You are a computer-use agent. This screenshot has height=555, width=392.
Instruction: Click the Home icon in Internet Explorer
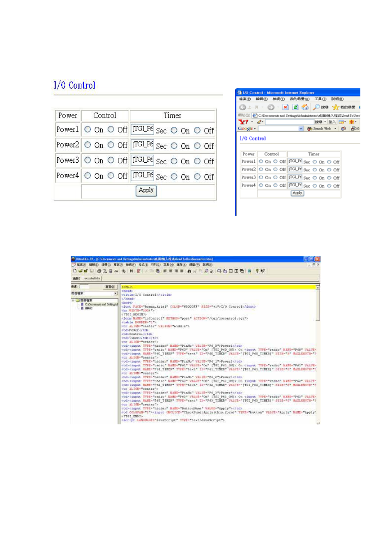tap(305, 107)
